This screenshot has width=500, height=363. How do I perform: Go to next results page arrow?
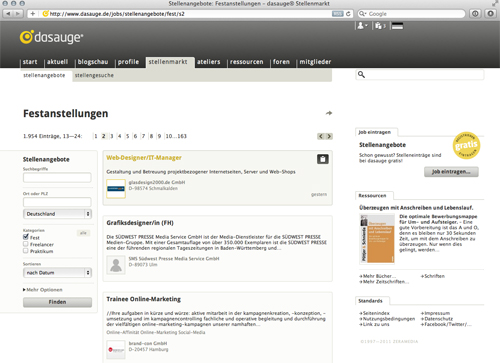pyautogui.click(x=329, y=136)
